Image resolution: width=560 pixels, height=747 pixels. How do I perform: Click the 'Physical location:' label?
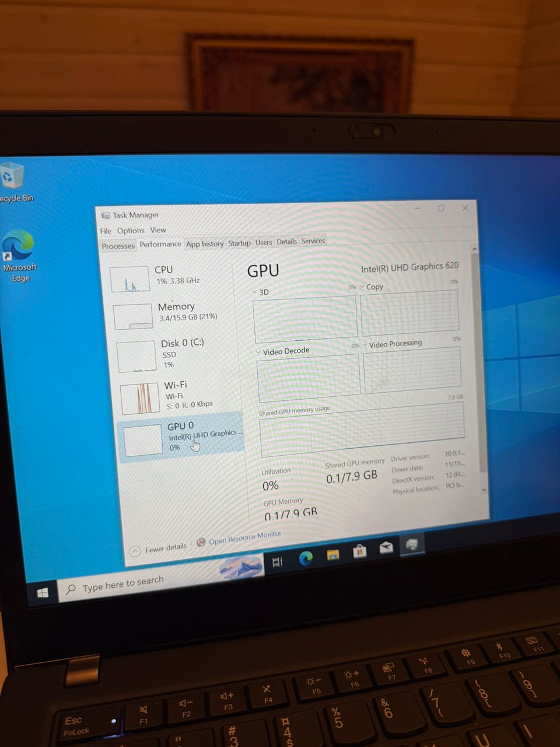[415, 490]
